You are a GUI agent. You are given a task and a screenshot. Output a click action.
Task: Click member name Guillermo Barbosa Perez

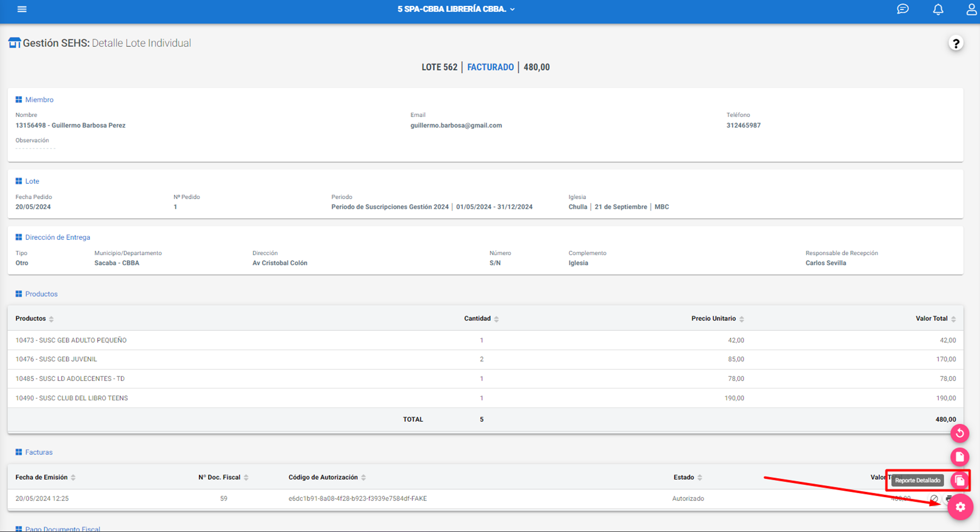coord(88,125)
